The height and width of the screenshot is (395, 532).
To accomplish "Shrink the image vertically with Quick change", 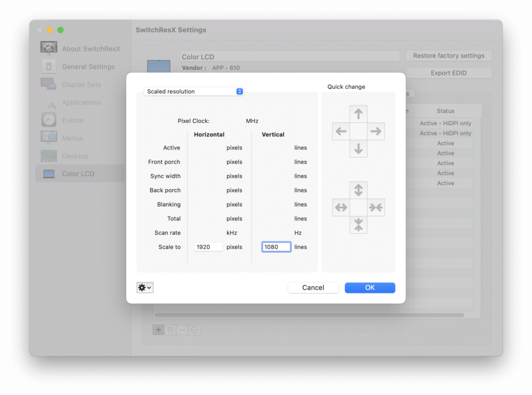I will point(358,225).
